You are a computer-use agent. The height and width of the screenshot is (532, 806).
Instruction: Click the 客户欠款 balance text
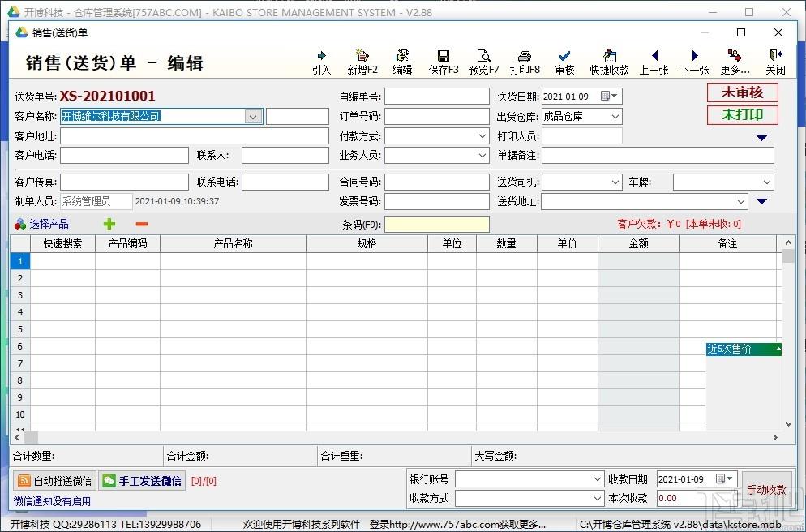tap(679, 224)
